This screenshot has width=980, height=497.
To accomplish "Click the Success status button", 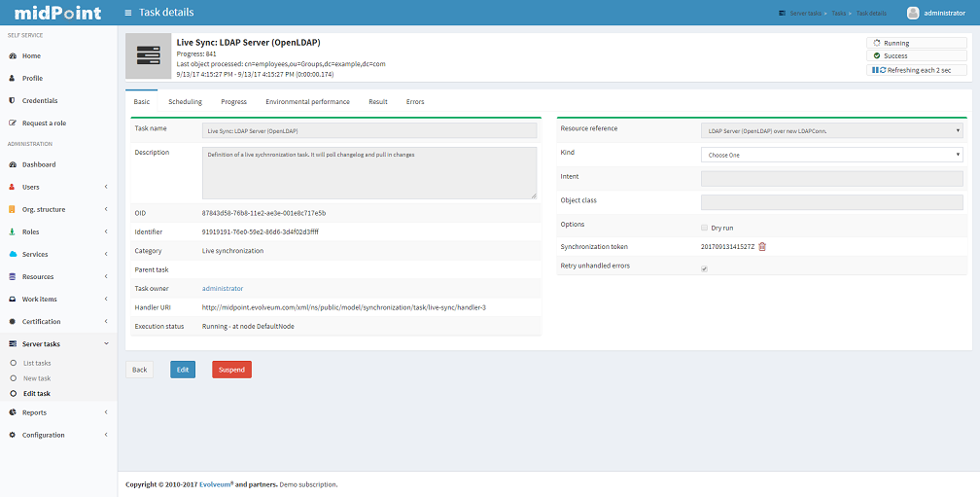I will click(916, 55).
